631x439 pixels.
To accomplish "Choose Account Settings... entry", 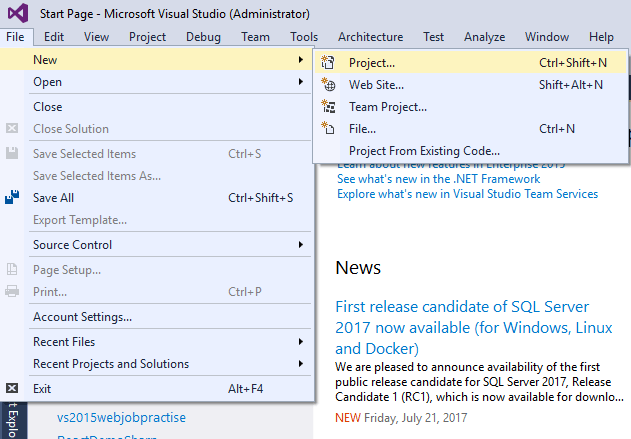I will point(157,317).
